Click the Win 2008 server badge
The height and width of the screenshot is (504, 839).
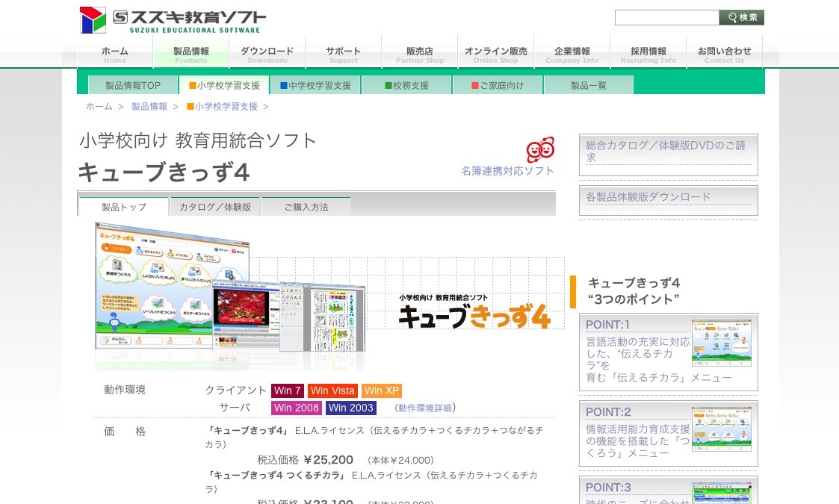click(297, 408)
